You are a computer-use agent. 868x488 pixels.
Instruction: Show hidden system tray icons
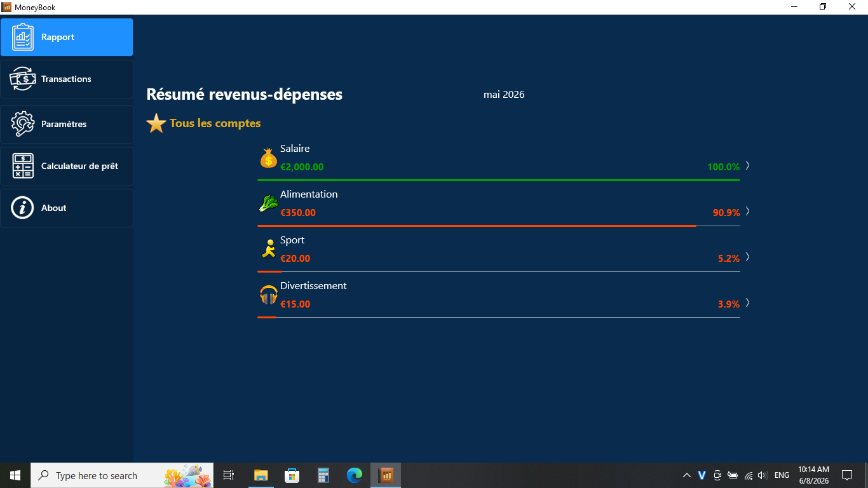click(687, 475)
